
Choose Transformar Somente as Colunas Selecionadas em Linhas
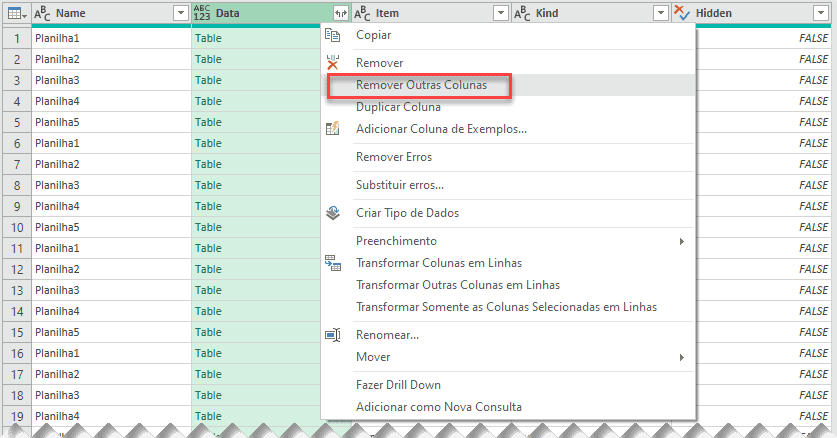(508, 307)
